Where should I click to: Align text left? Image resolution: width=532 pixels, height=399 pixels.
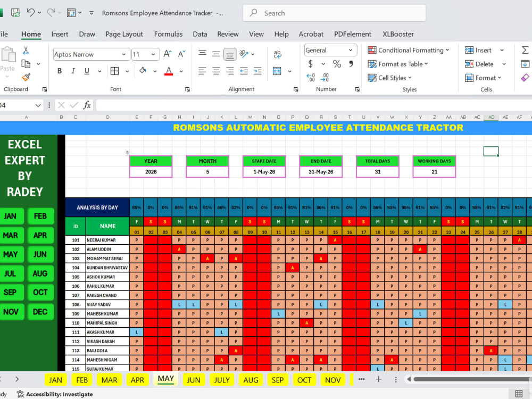(202, 71)
